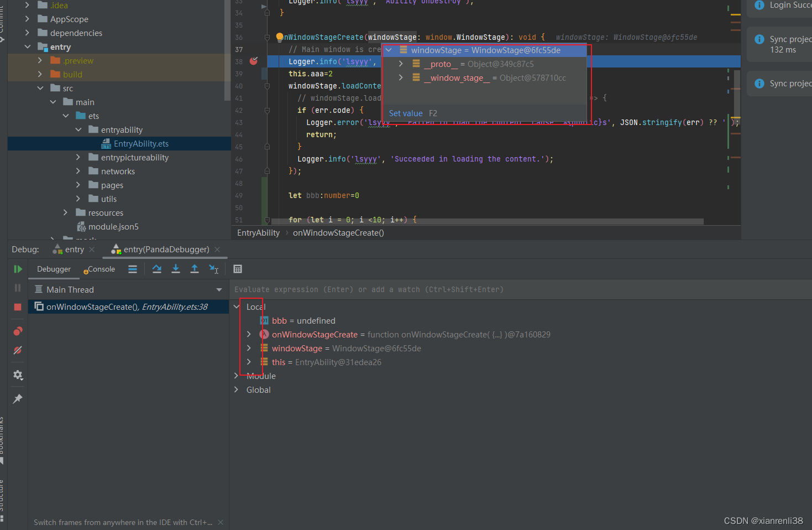Image resolution: width=812 pixels, height=530 pixels.
Task: Collapse the entry module folder
Action: 27,46
